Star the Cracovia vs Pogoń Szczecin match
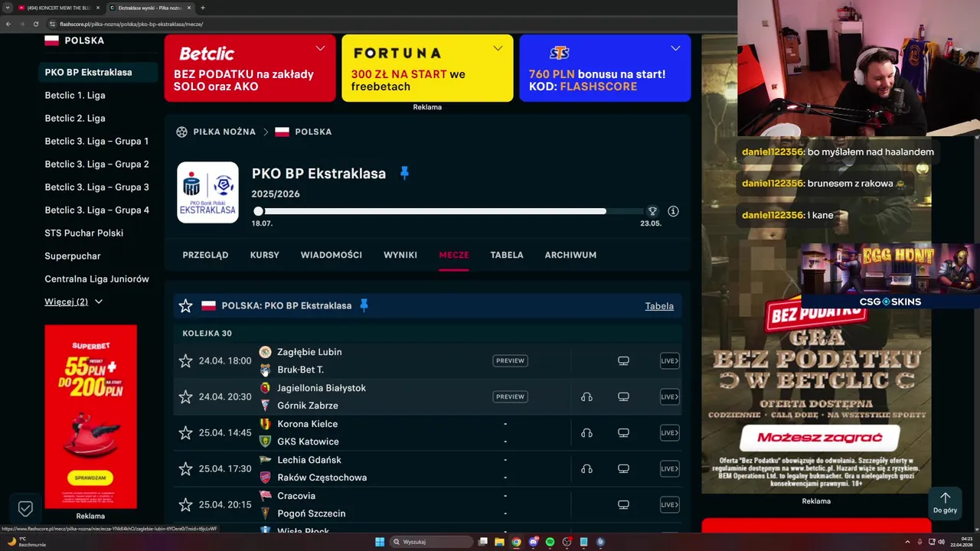Image resolution: width=980 pixels, height=551 pixels. 185,504
